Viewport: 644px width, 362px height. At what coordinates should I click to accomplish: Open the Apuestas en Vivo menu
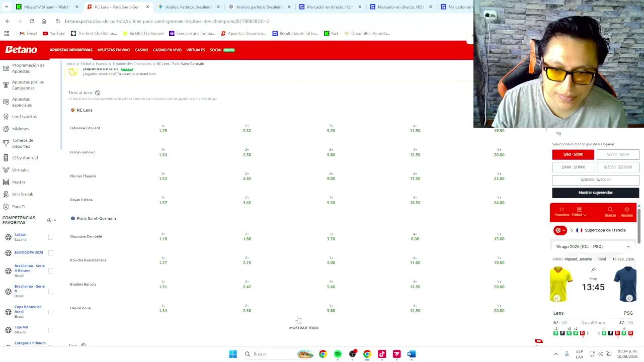tap(113, 50)
